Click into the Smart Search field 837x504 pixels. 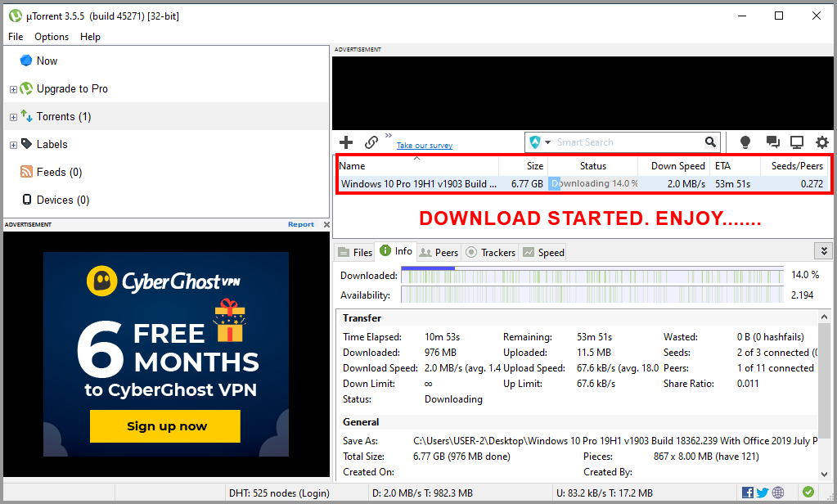628,142
